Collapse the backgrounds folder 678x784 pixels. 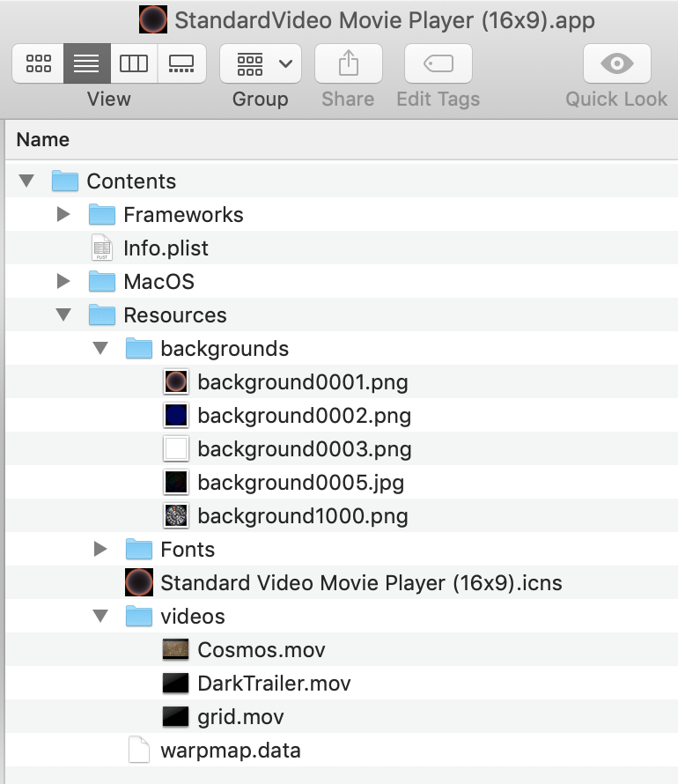pos(100,348)
